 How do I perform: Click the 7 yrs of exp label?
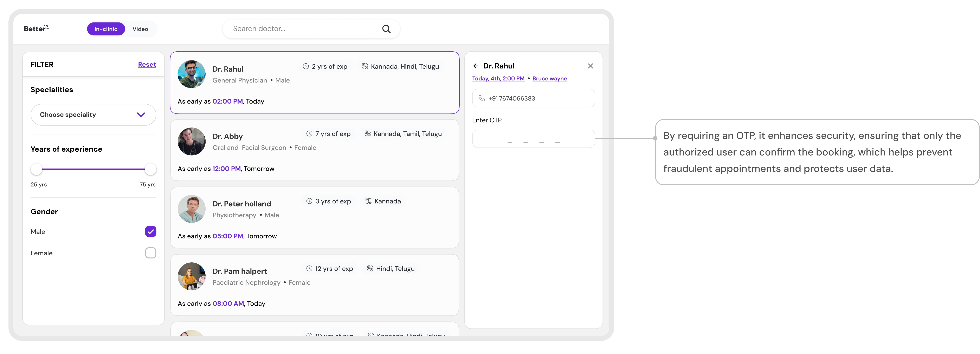click(x=333, y=134)
